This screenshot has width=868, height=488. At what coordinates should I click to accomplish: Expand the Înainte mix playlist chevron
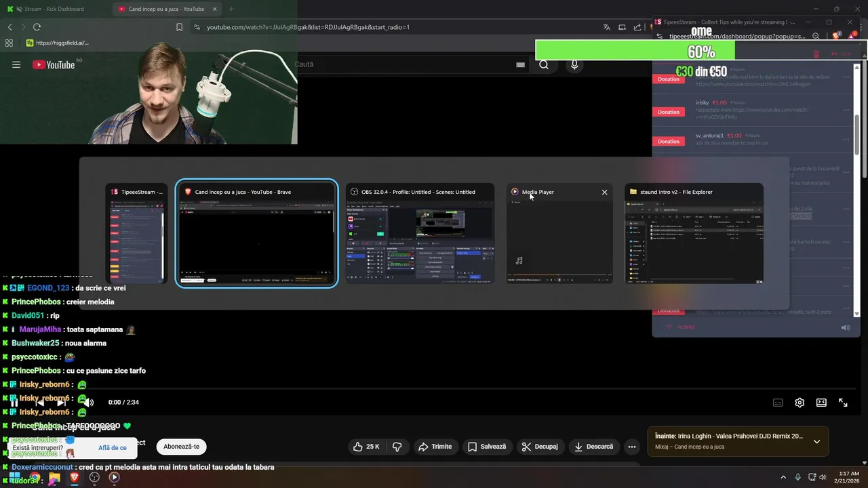coord(816,441)
